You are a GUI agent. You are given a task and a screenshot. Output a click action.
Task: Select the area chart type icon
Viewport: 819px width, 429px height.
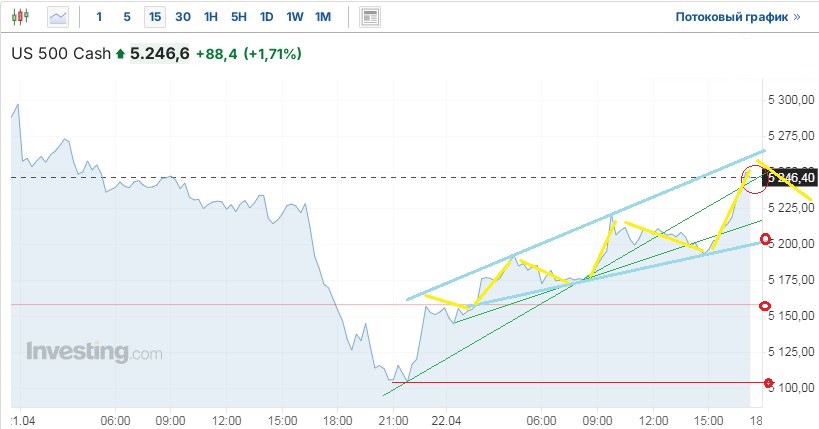click(59, 17)
